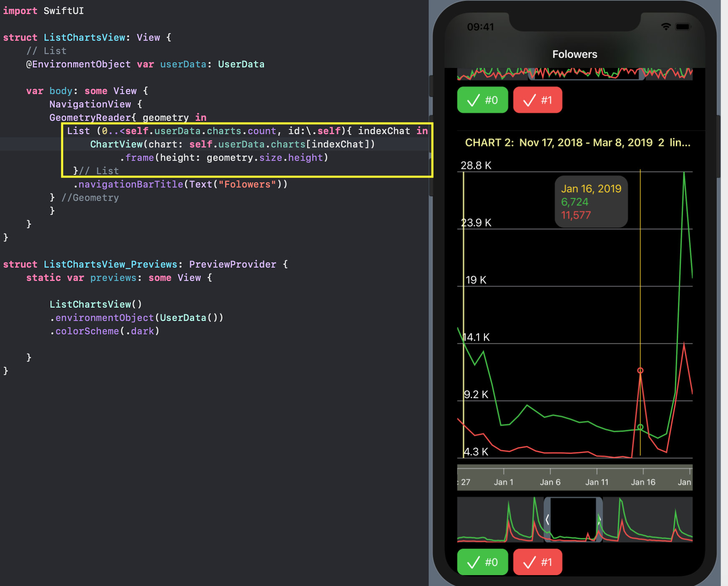The width and height of the screenshot is (728, 586).
Task: Click the CHART 2 title text
Action: coord(577,143)
